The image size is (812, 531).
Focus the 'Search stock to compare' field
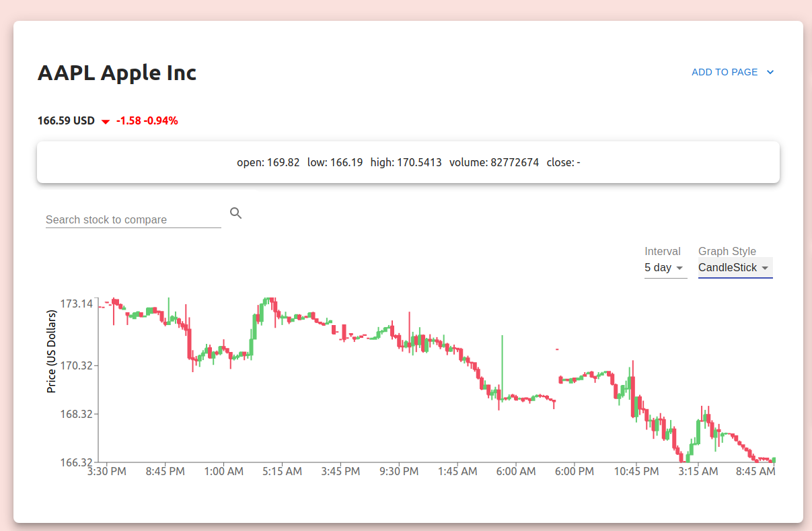pos(133,219)
